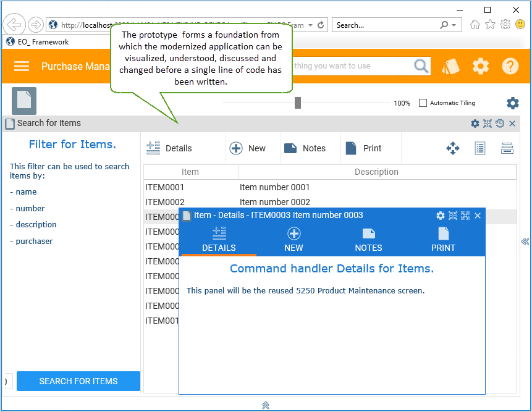Open the hamburger menu in orange header
Image resolution: width=532 pixels, height=412 pixels.
point(22,66)
